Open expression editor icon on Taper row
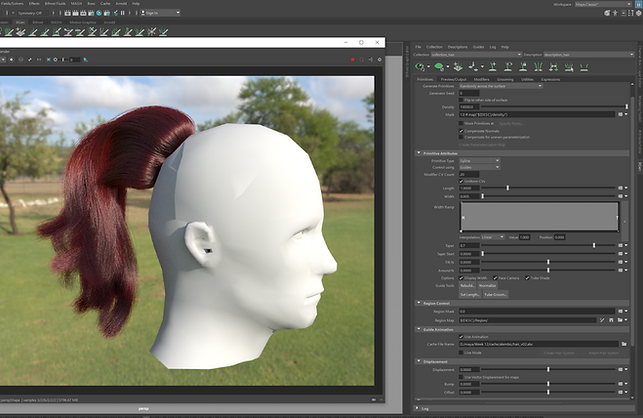This screenshot has width=643, height=418. (620, 245)
